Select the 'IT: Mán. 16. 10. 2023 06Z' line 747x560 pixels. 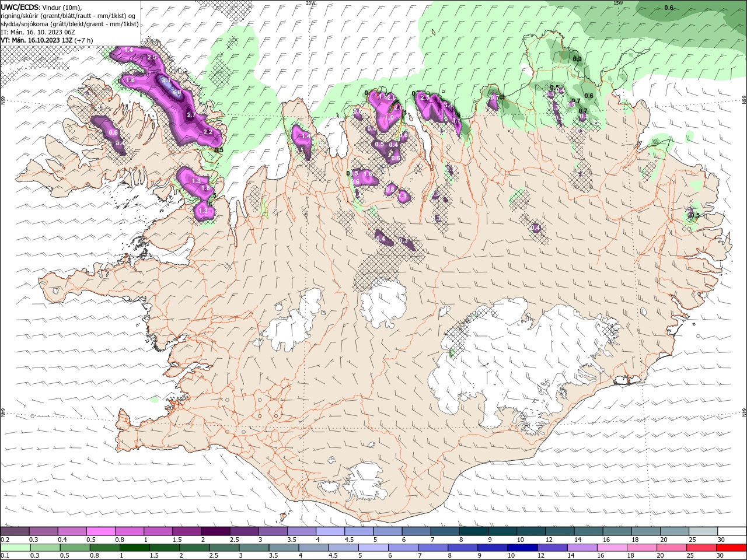pos(37,32)
